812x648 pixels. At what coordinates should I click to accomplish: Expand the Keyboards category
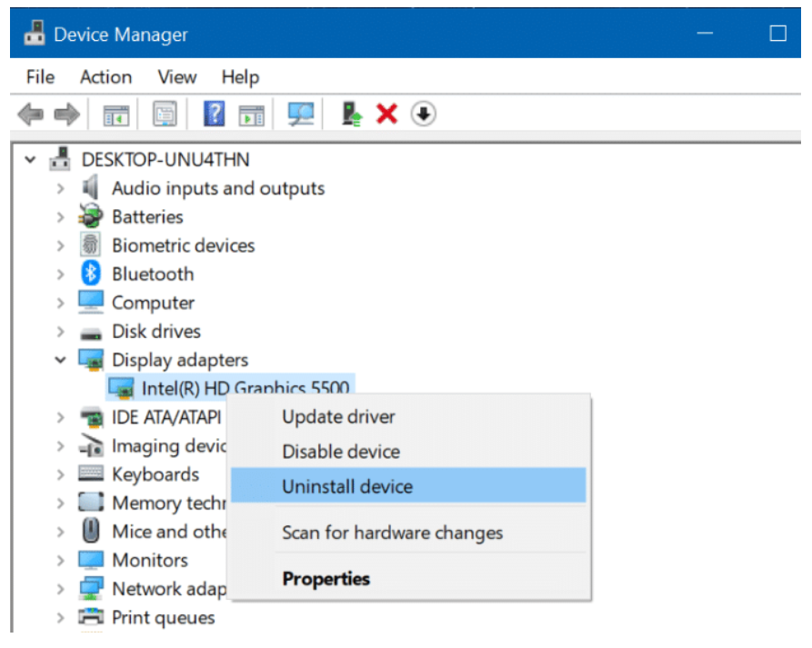(61, 474)
